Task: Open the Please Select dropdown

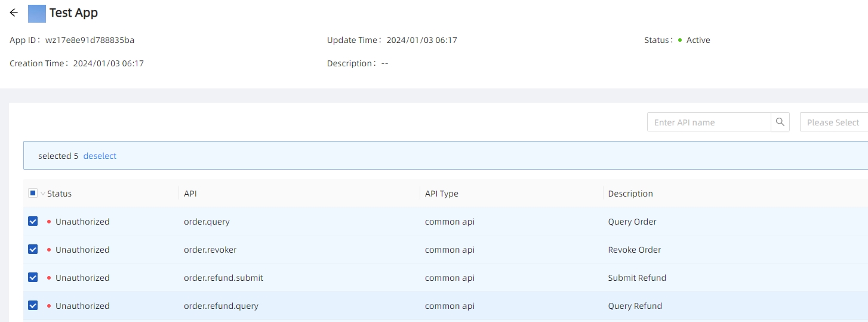Action: (834, 122)
